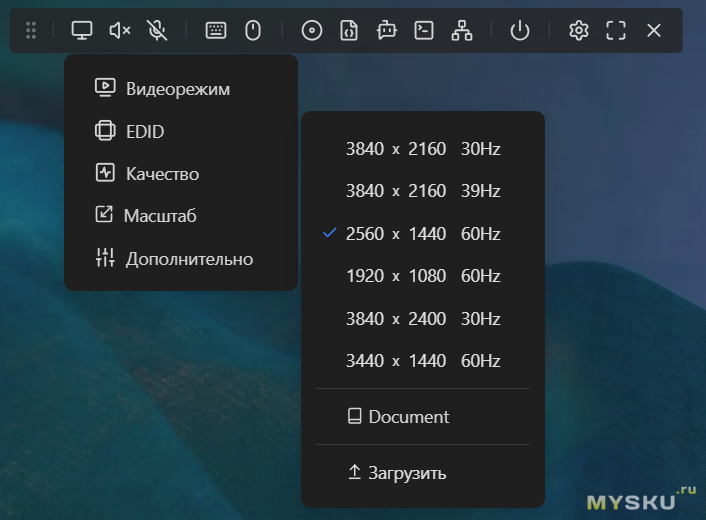Unmute the speaker audio icon
706x520 pixels.
(120, 31)
